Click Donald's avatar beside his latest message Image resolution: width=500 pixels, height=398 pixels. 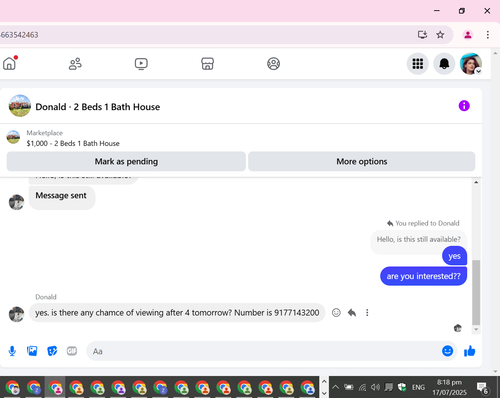coord(16,314)
